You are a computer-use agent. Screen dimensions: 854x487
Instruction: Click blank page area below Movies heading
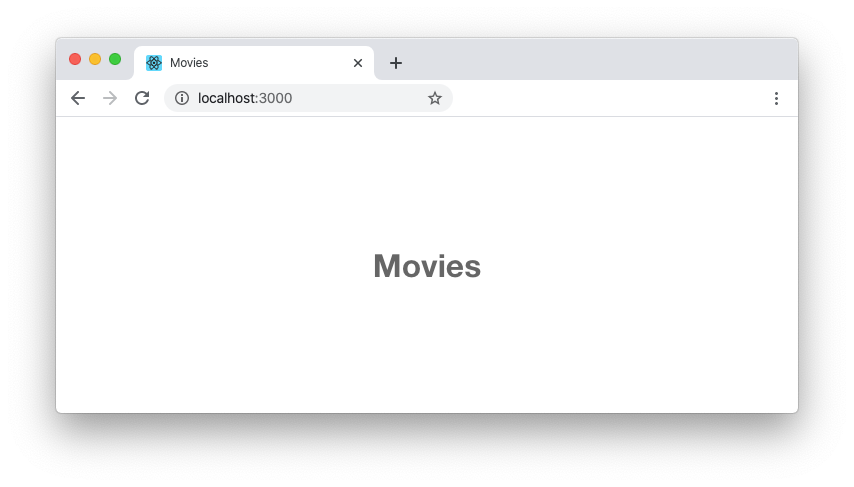(427, 349)
